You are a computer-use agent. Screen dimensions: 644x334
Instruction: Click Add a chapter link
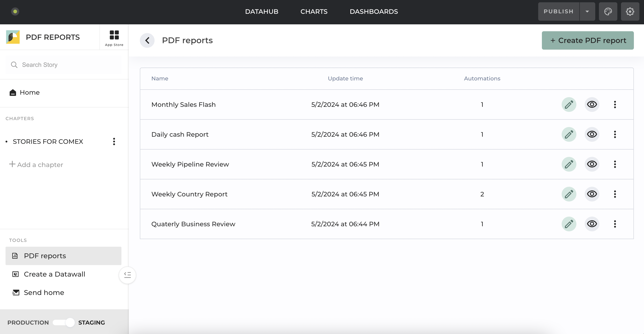36,164
